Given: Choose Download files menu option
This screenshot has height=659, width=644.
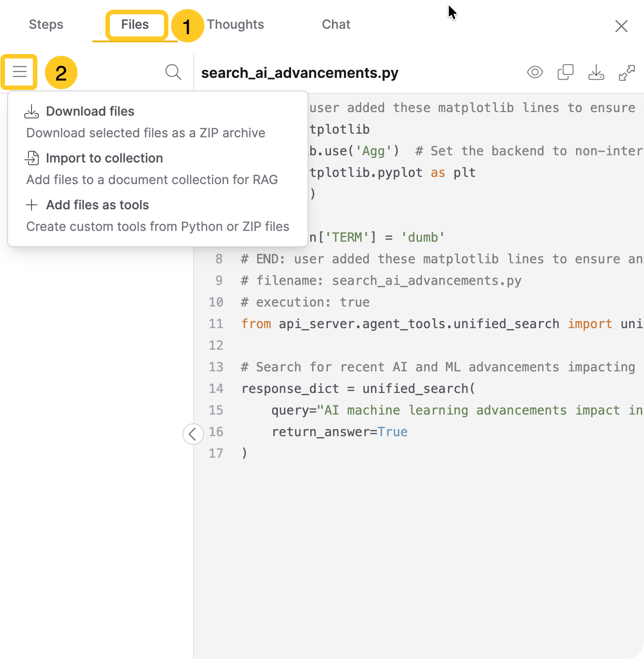Looking at the screenshot, I should click(x=90, y=111).
